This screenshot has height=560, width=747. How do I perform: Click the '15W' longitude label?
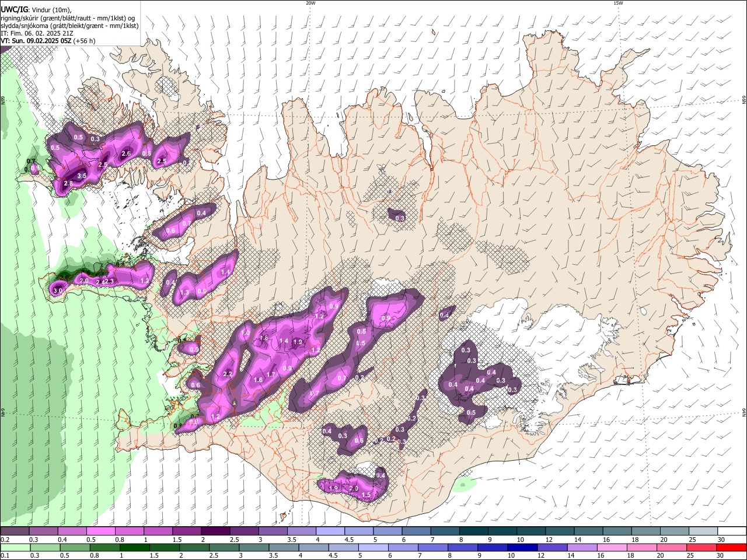618,3
